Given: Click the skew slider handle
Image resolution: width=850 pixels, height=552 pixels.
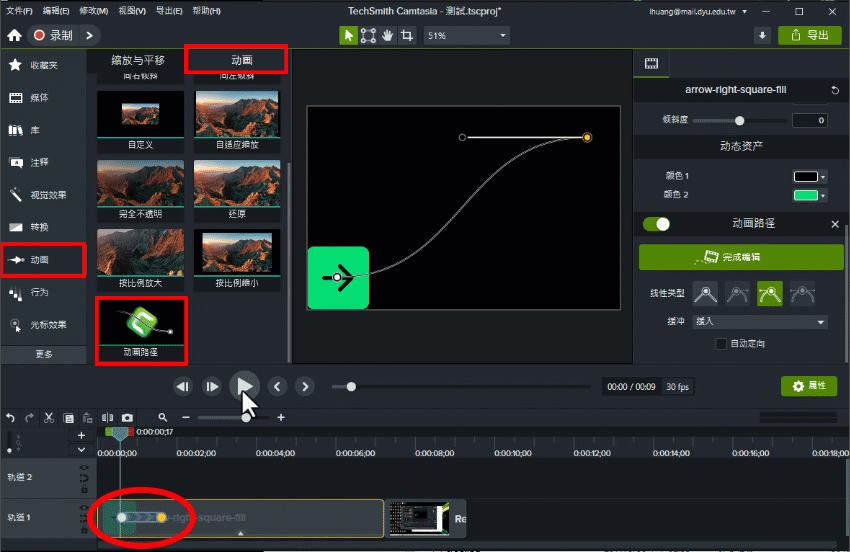Looking at the screenshot, I should [x=739, y=120].
